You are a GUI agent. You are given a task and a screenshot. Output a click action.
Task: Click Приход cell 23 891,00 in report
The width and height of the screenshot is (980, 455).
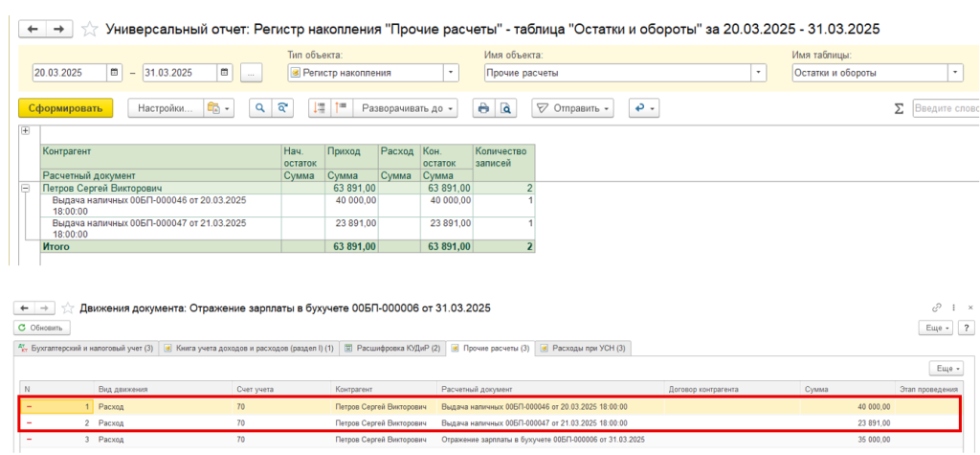[x=351, y=228]
